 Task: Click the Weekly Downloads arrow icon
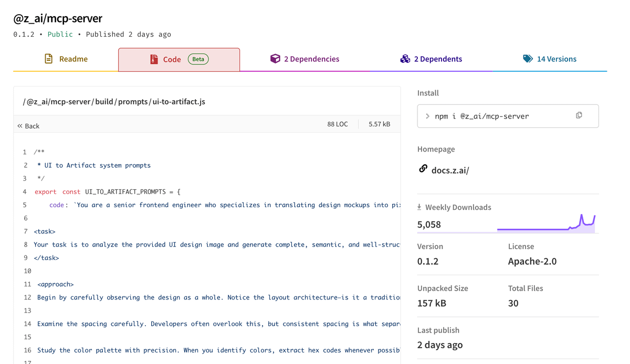point(419,207)
